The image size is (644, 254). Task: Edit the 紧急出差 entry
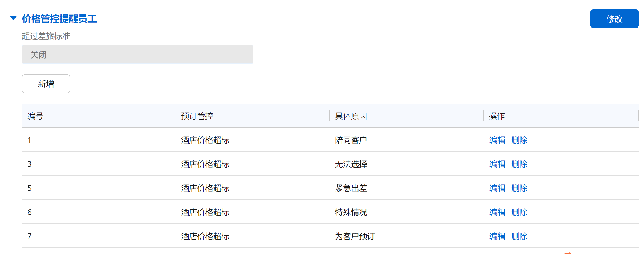[x=497, y=188]
